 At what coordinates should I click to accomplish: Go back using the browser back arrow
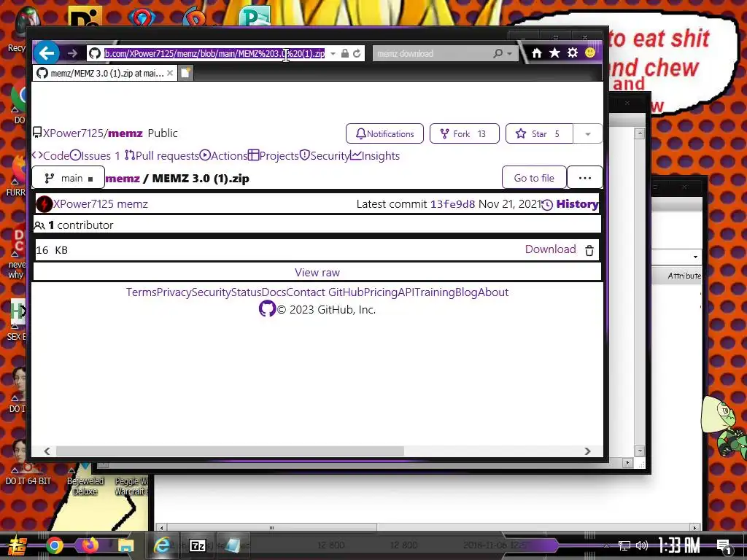pos(47,52)
